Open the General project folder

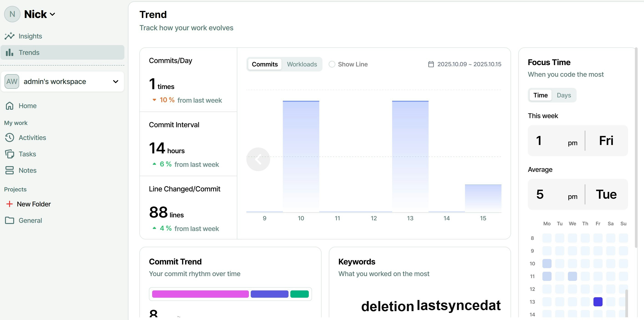31,220
